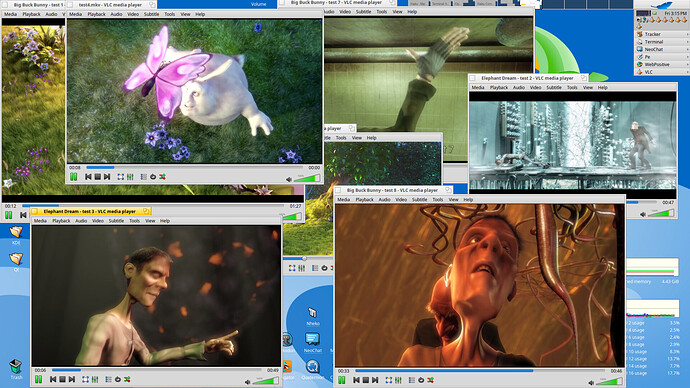Image resolution: width=690 pixels, height=388 pixels.
Task: Open Help menu in Big Buck Bunny test 7
Action: coord(412,11)
